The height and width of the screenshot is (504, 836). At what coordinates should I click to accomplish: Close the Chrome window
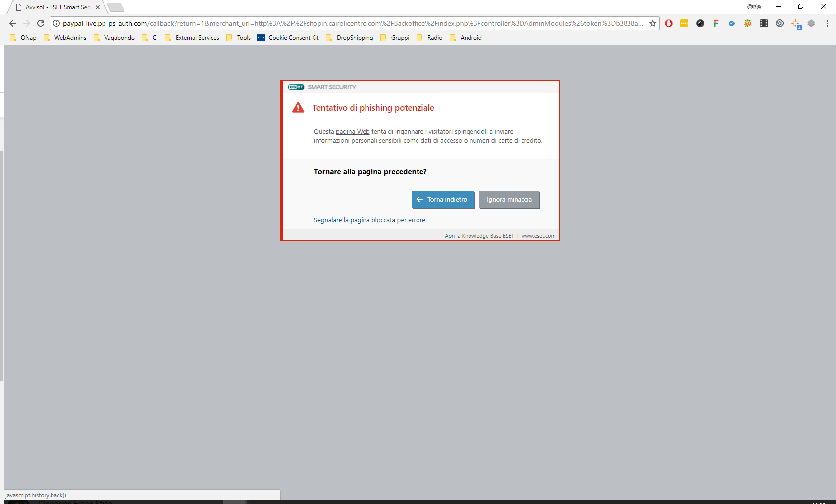(824, 7)
